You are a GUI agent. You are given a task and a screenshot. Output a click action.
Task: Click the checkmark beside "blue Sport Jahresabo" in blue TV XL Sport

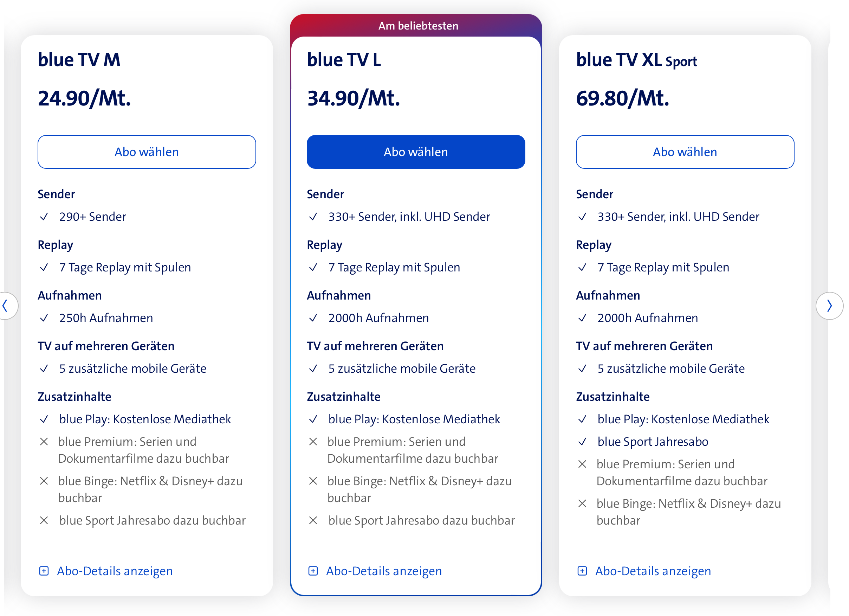pyautogui.click(x=583, y=442)
